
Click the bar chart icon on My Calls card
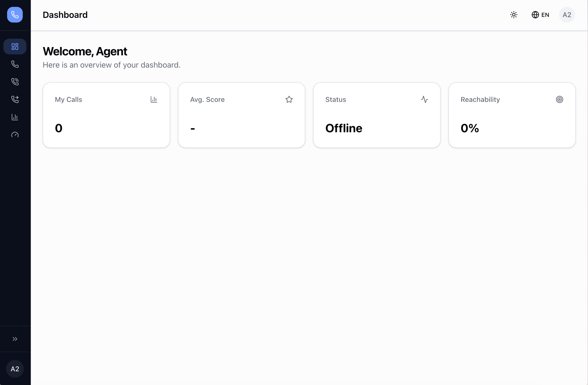tap(154, 99)
